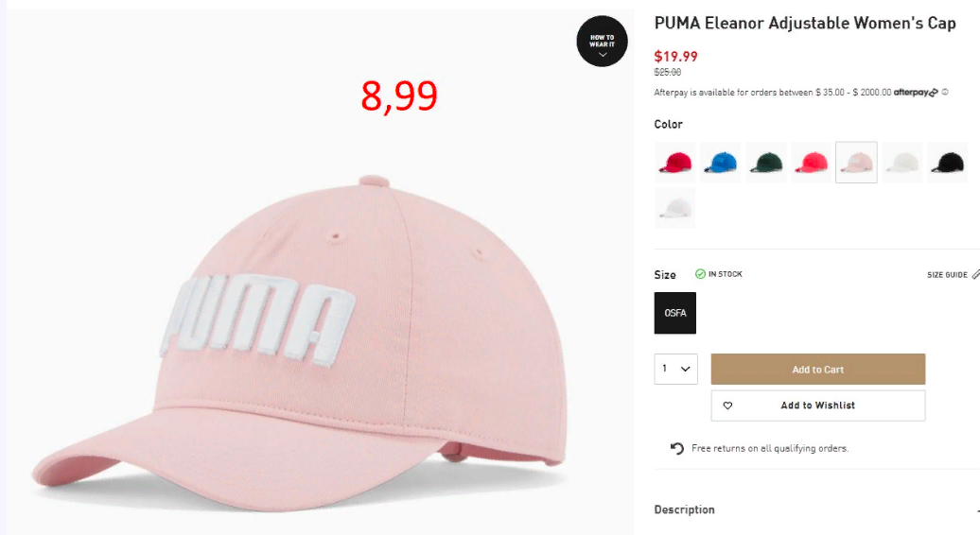
Task: Select the black cap color option
Action: point(948,163)
